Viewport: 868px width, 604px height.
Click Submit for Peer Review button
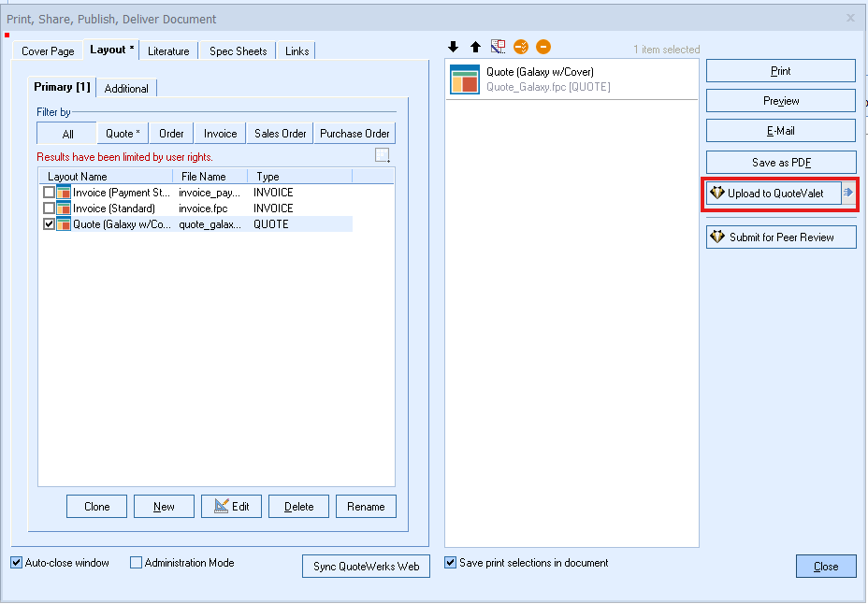pos(780,237)
